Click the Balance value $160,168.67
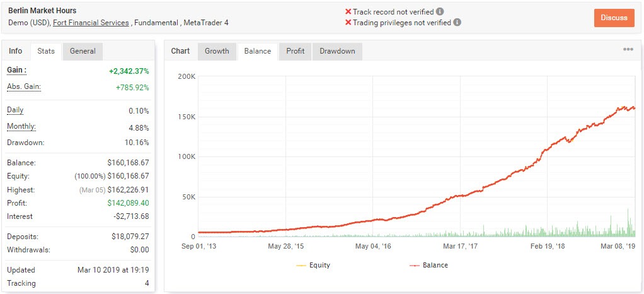This screenshot has height=294, width=644. [x=128, y=162]
